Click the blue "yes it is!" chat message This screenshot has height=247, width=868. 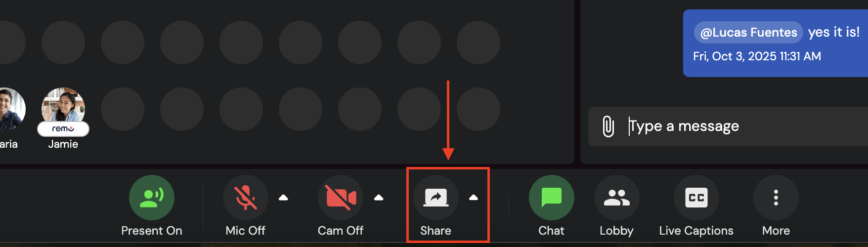[776, 43]
